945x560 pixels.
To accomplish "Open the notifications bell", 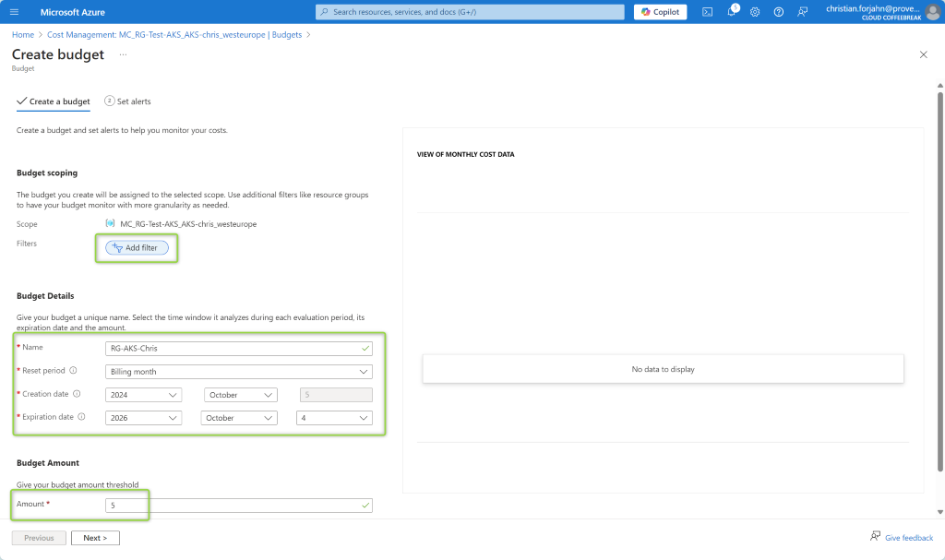I will point(731,12).
